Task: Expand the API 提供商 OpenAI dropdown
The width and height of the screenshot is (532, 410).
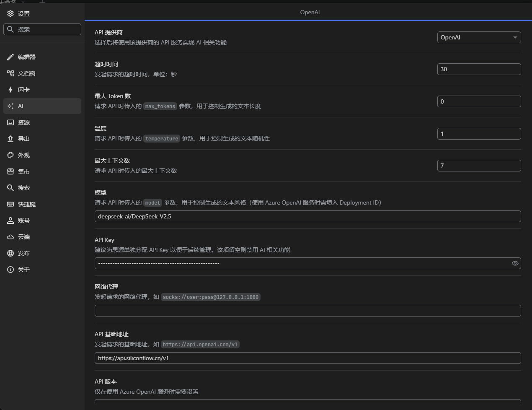Action: pyautogui.click(x=479, y=37)
